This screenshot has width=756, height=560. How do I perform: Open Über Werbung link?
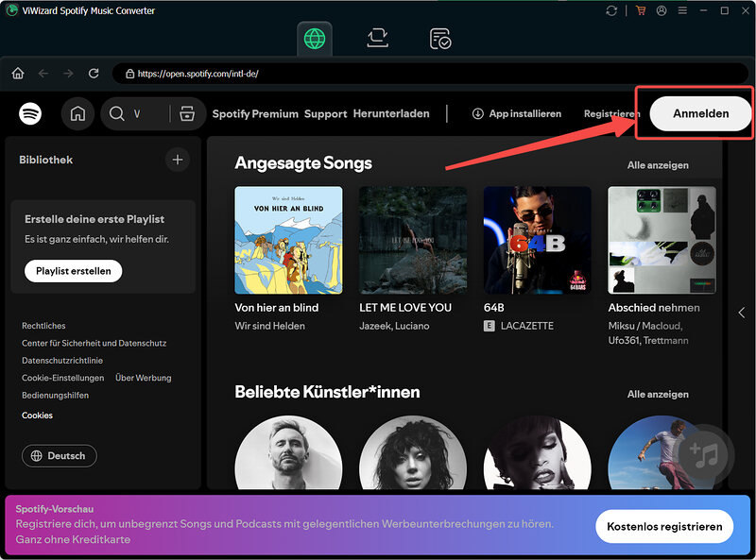click(x=144, y=378)
